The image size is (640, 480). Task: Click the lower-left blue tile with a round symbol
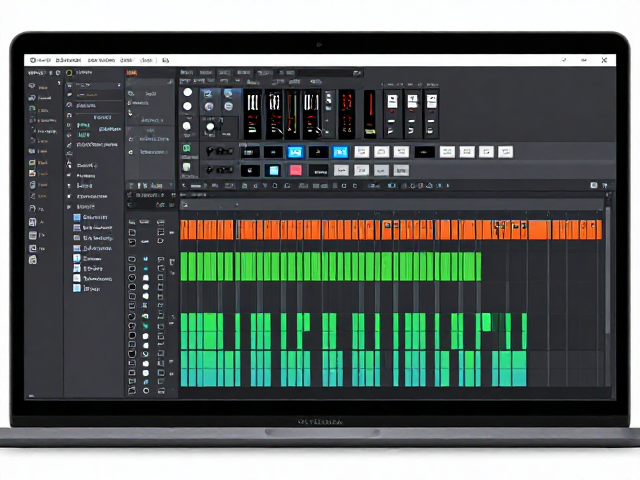click(209, 107)
